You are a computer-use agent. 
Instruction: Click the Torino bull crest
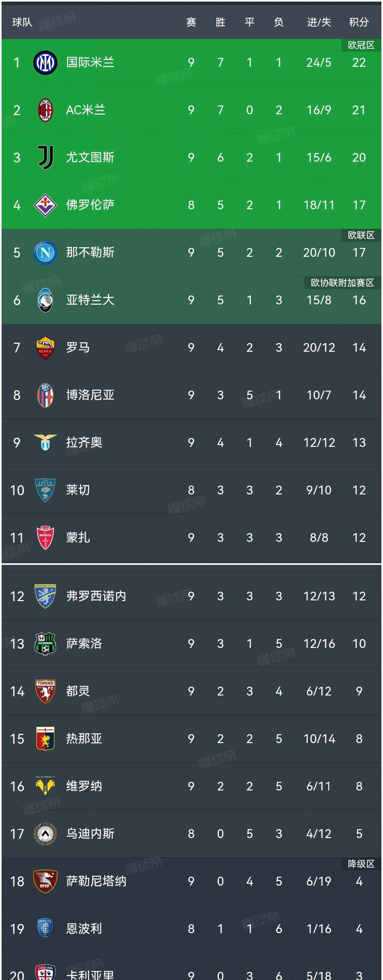(45, 691)
